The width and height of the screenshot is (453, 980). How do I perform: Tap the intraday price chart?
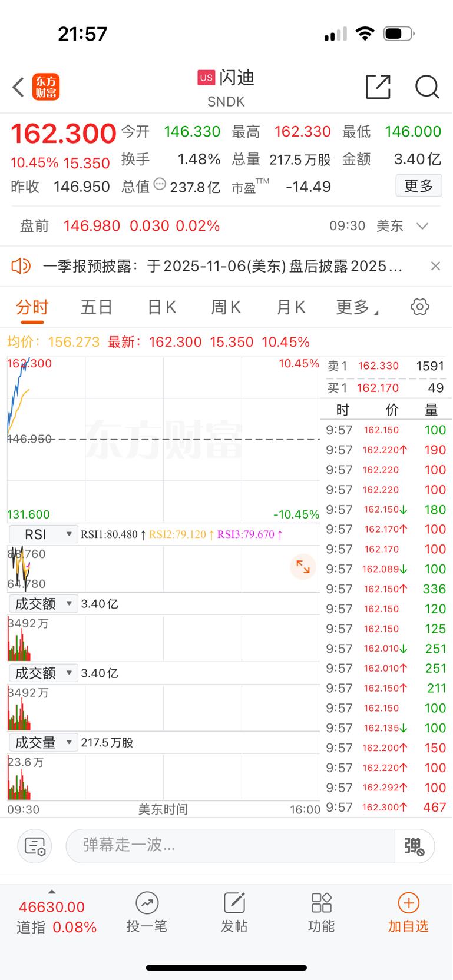pyautogui.click(x=163, y=438)
